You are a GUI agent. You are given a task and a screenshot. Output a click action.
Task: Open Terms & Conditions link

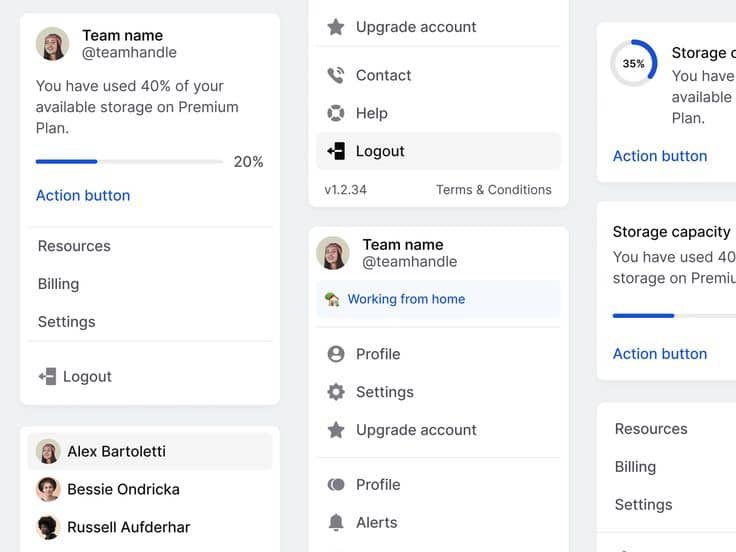pos(494,190)
